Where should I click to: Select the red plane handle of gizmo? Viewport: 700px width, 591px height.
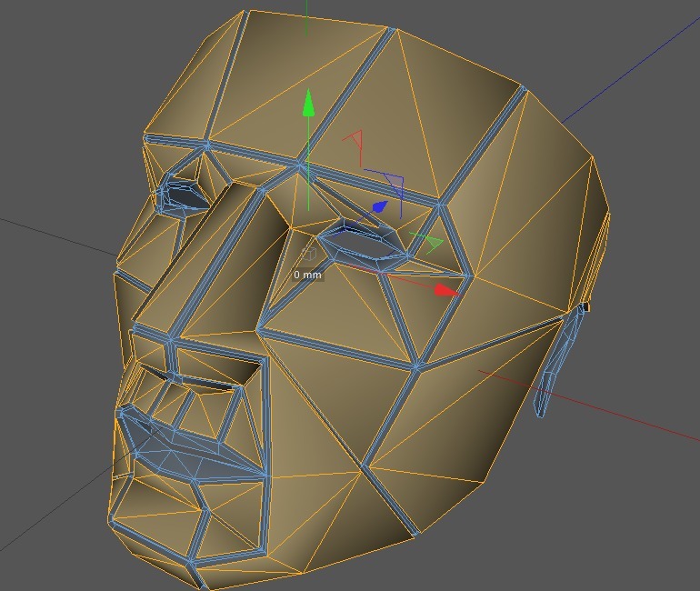354,147
